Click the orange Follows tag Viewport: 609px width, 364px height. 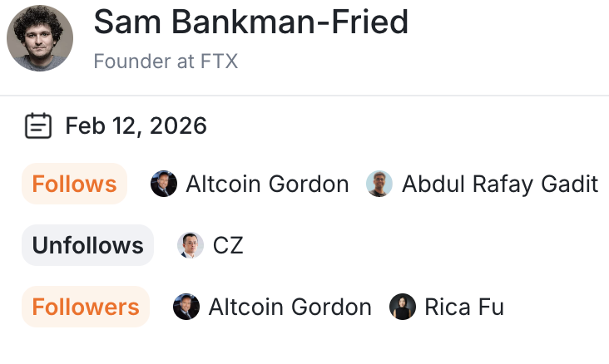coord(74,184)
